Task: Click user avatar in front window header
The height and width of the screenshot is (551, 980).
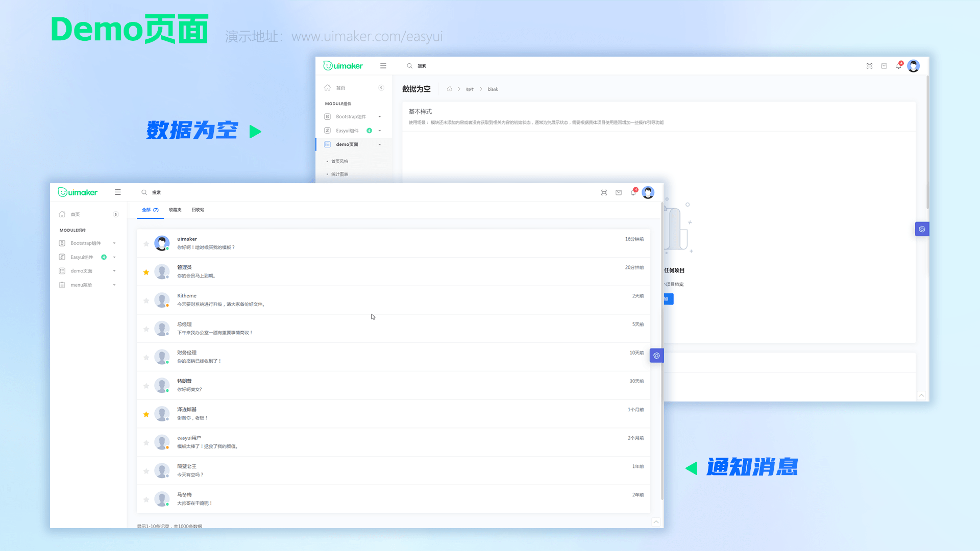Action: [648, 192]
